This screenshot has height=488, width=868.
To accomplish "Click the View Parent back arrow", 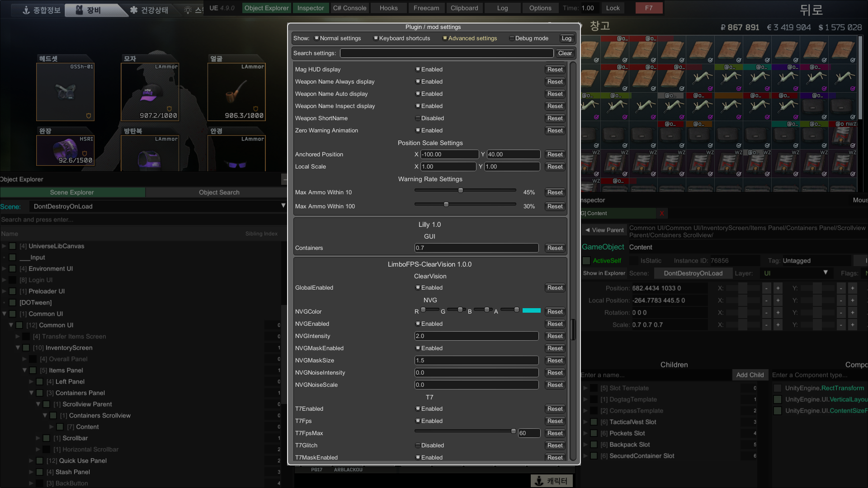I will coord(587,230).
